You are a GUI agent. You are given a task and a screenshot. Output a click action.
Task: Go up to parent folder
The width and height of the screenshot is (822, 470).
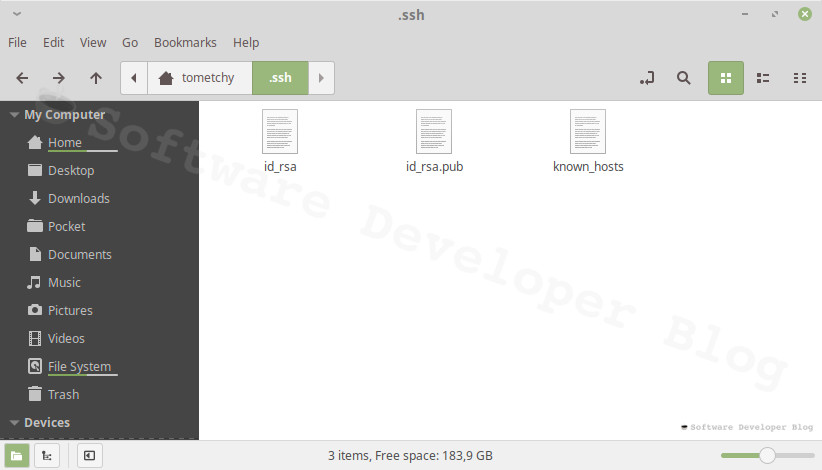tap(96, 78)
